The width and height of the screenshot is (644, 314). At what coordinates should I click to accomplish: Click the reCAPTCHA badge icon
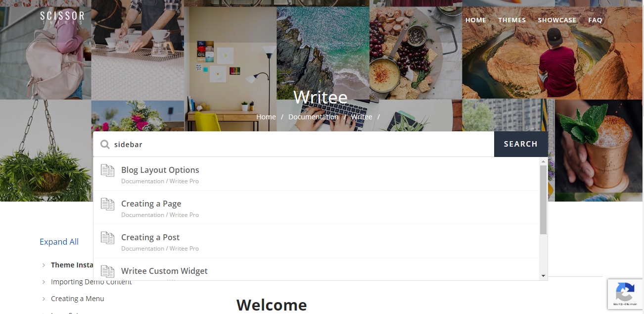click(x=625, y=292)
